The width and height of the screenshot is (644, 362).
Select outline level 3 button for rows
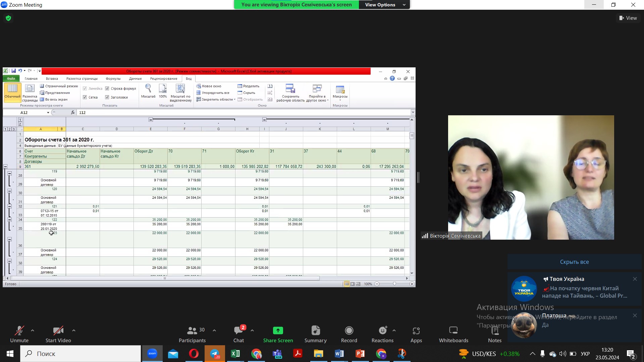coord(13,129)
